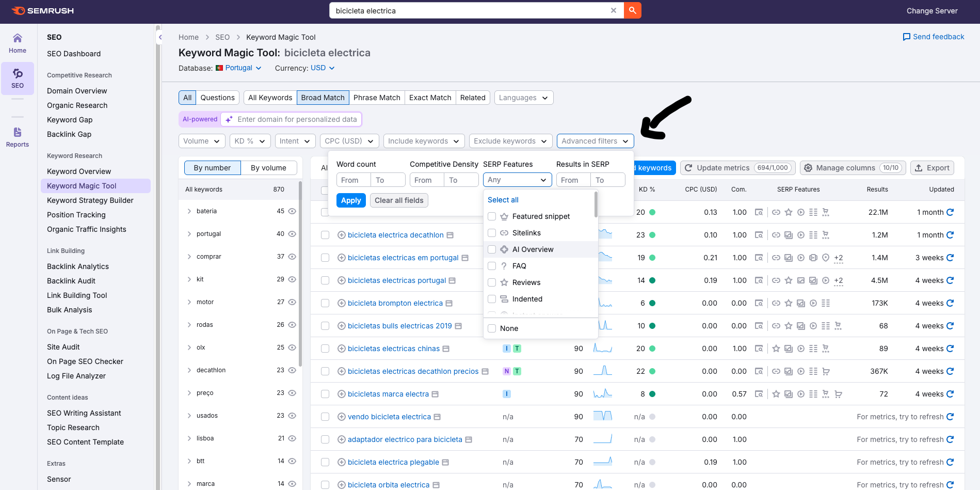Open the Languages dropdown
This screenshot has width=980, height=490.
tap(524, 98)
